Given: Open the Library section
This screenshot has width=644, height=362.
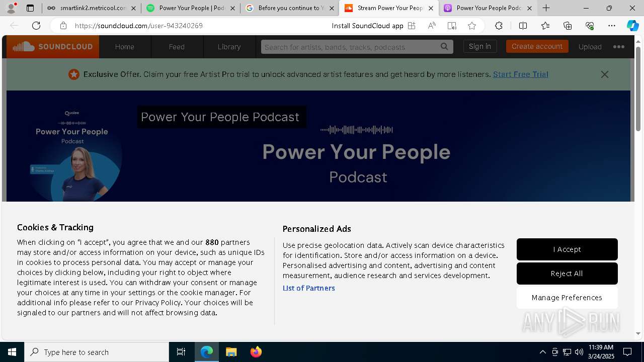Looking at the screenshot, I should [229, 47].
